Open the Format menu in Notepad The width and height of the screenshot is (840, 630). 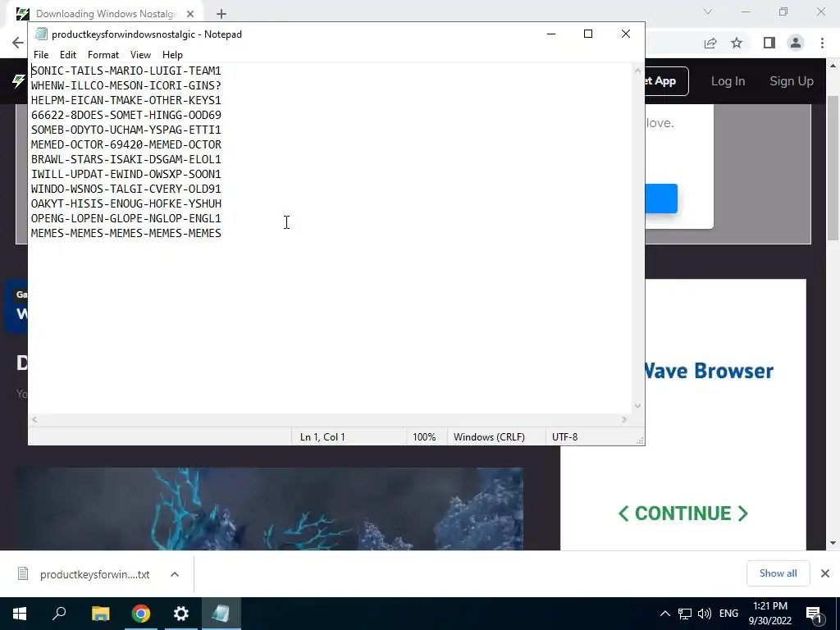click(103, 55)
